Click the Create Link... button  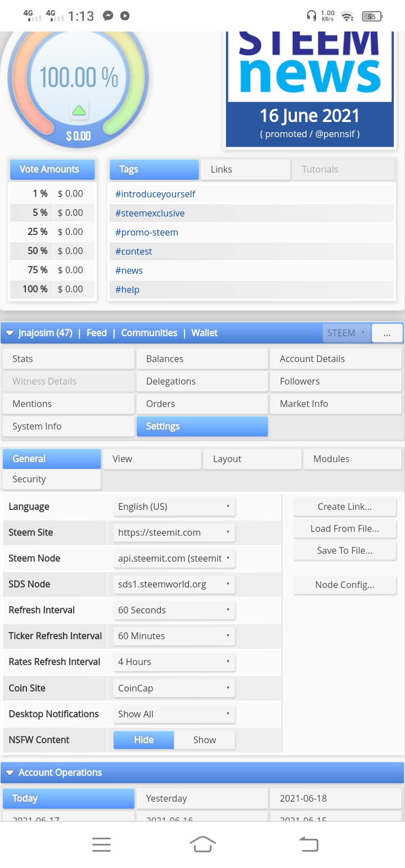coord(345,507)
